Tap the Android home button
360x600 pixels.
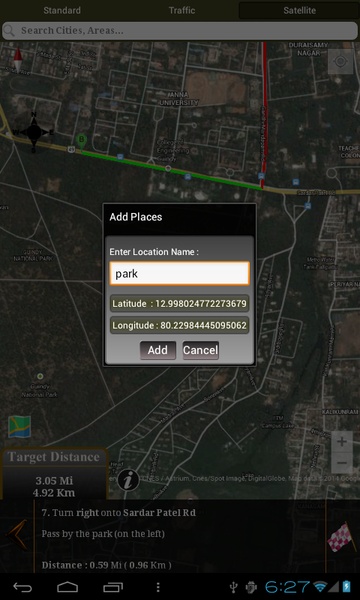(x=68, y=587)
